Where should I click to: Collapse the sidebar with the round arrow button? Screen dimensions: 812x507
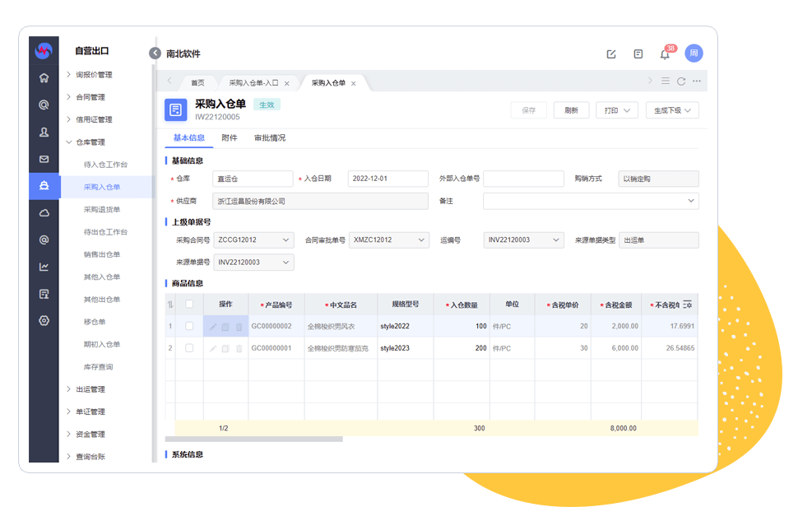coord(155,53)
